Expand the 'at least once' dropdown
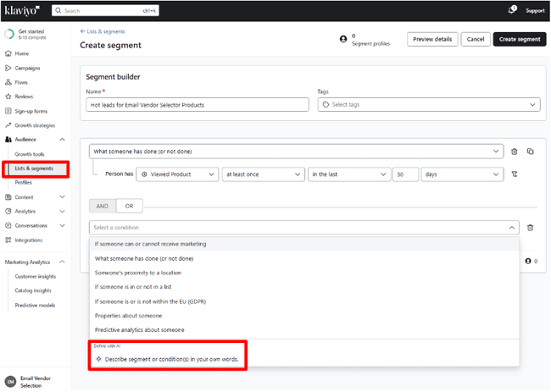This screenshot has width=551, height=392. tap(263, 174)
